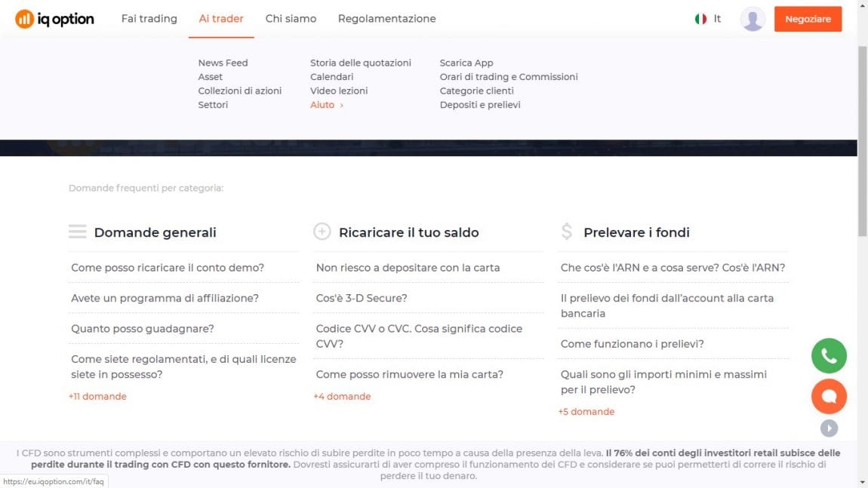Expand the +5 domande list under Prelevare

click(x=586, y=411)
